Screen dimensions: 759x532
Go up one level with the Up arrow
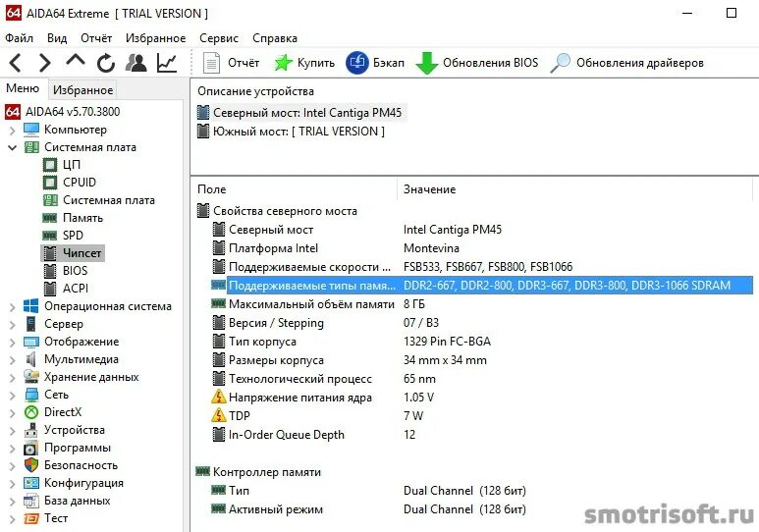pos(76,61)
